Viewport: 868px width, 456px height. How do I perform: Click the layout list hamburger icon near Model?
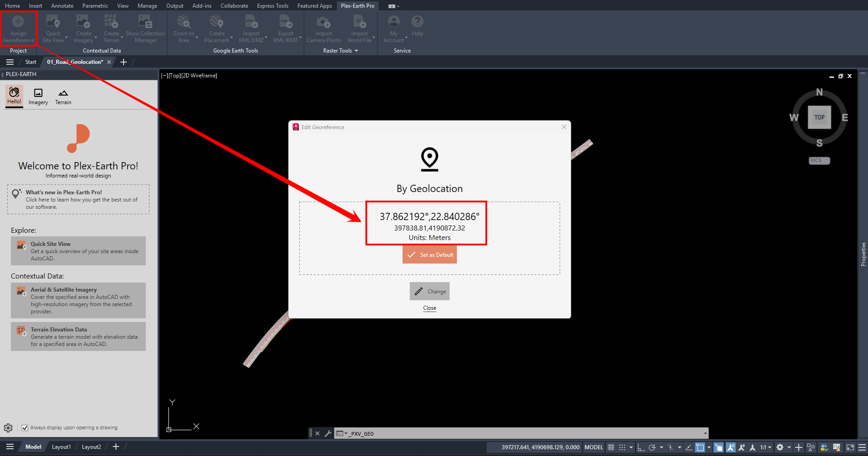(x=10, y=447)
